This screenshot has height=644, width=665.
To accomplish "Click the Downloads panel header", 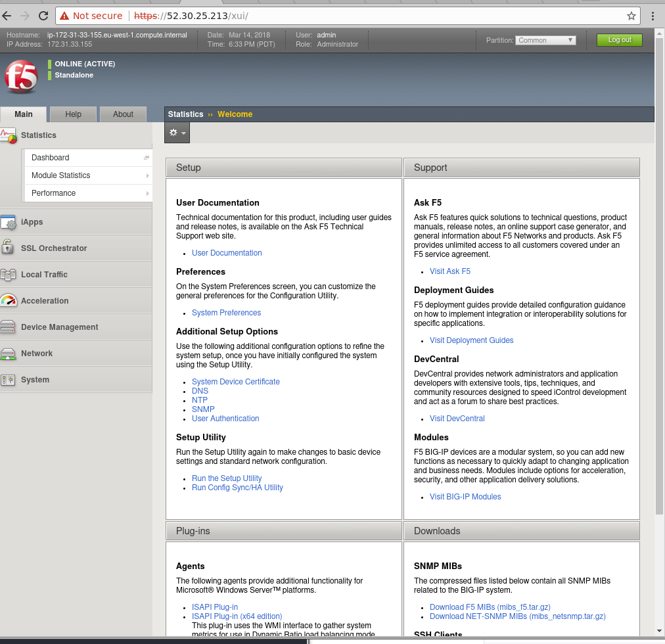I will tap(521, 531).
